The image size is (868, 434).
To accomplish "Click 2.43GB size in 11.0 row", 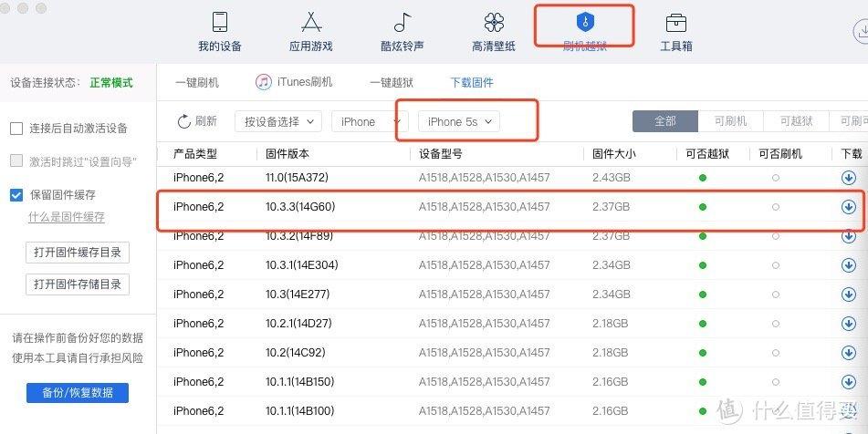I will (612, 178).
